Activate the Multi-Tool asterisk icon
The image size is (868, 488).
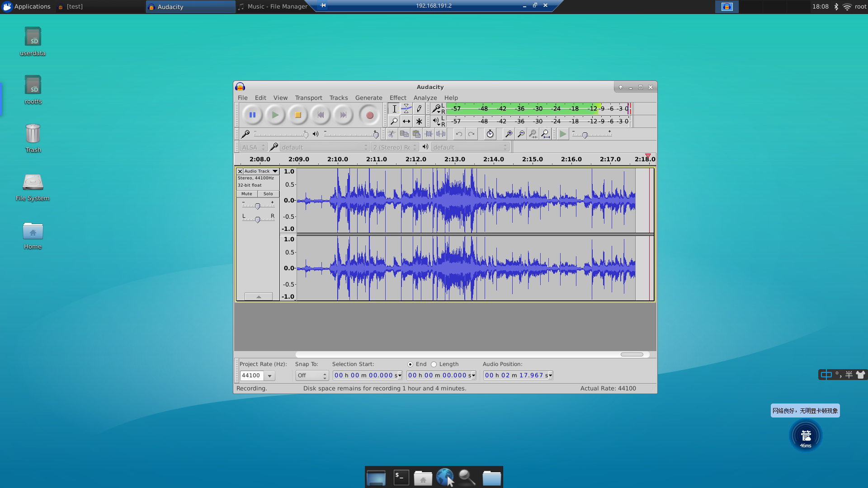(419, 121)
